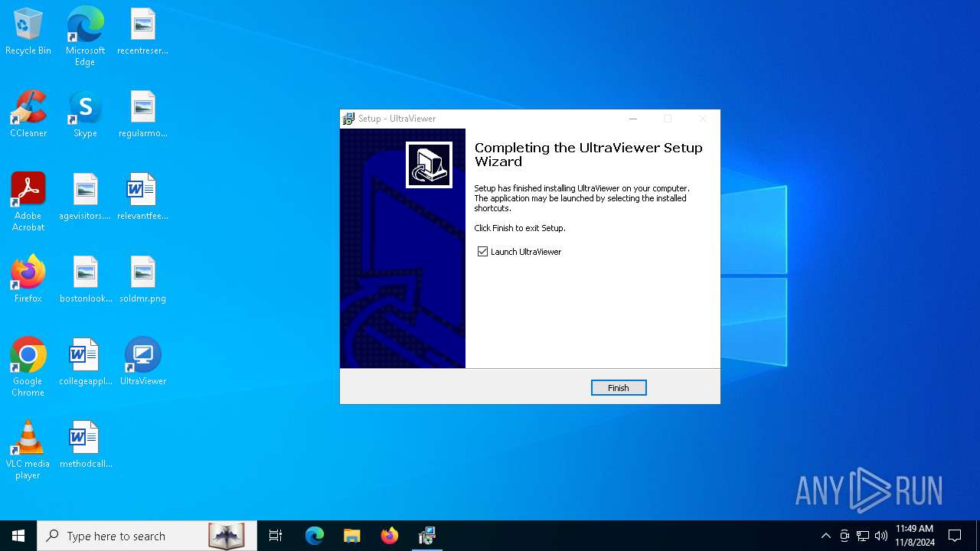Click the taskbar search box
The height and width of the screenshot is (551, 980).
147,536
